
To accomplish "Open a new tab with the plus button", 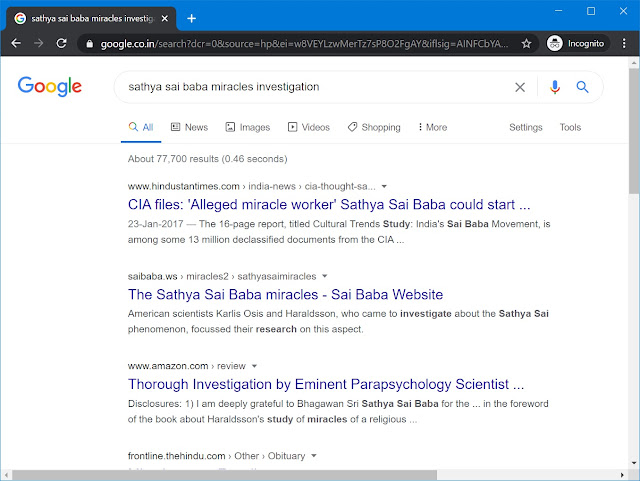I will pos(191,18).
